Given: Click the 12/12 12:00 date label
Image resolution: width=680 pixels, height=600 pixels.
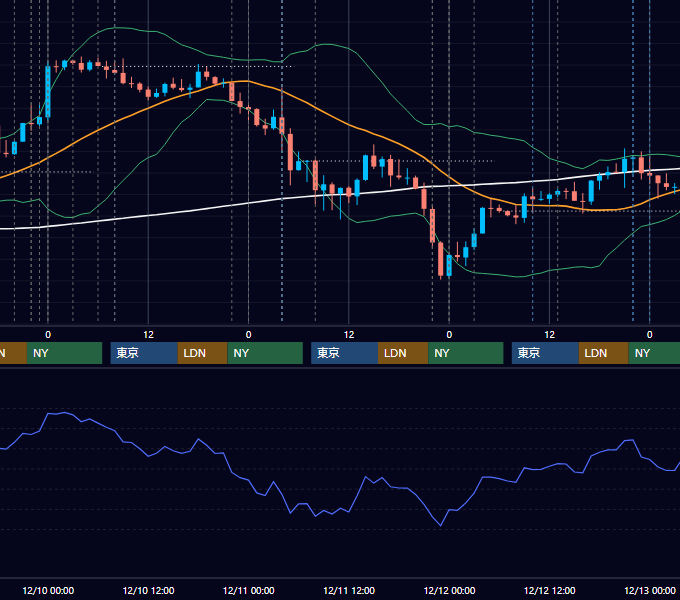Looking at the screenshot, I should tap(549, 590).
